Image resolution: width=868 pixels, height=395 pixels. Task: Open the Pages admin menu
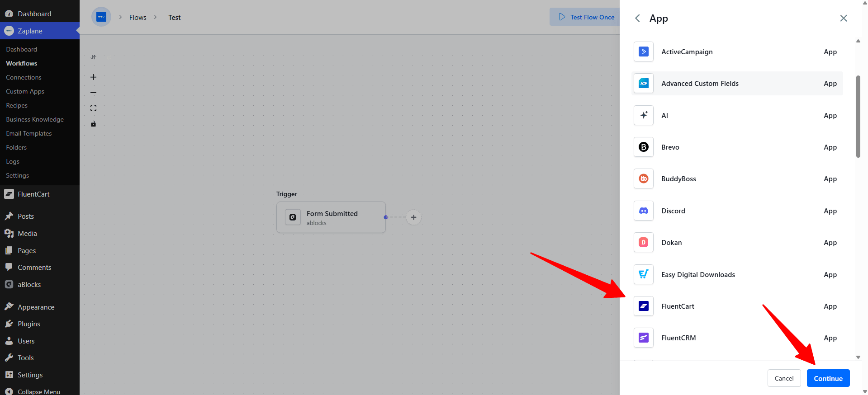pos(40,250)
